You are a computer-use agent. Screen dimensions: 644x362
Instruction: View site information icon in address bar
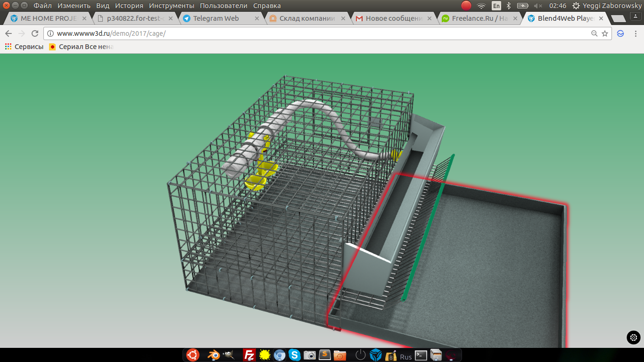(x=50, y=33)
